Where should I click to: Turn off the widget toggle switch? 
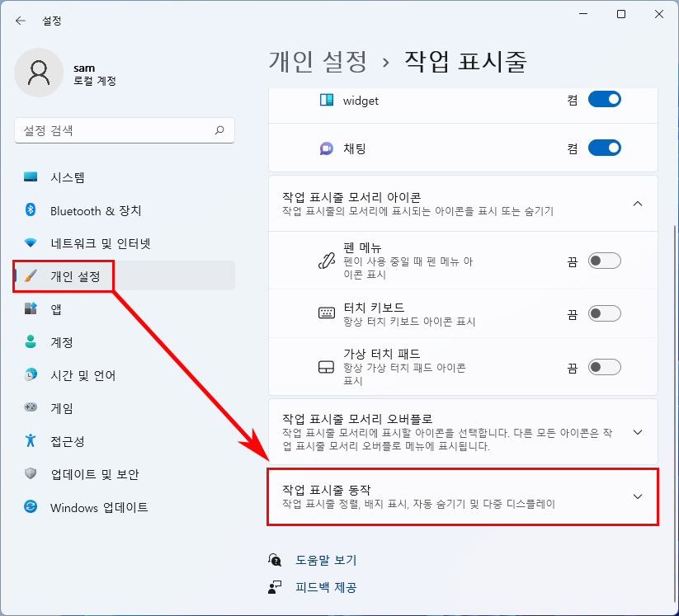click(604, 98)
